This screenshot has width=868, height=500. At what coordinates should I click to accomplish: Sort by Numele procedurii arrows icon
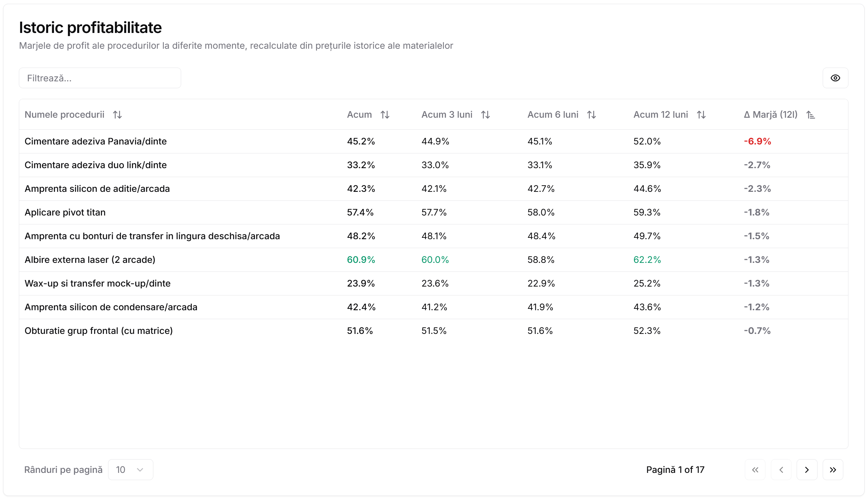(x=117, y=115)
